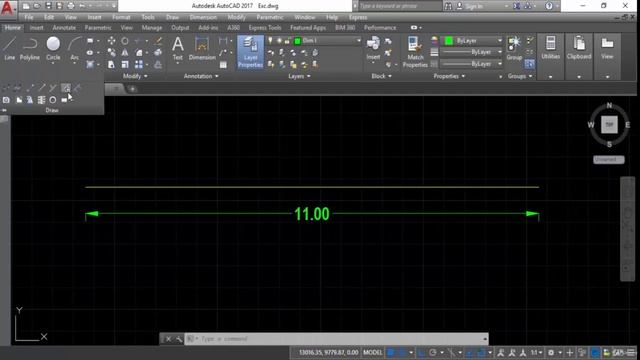Open the Dimension menu
Image resolution: width=640 pixels, height=360 pixels.
click(203, 17)
